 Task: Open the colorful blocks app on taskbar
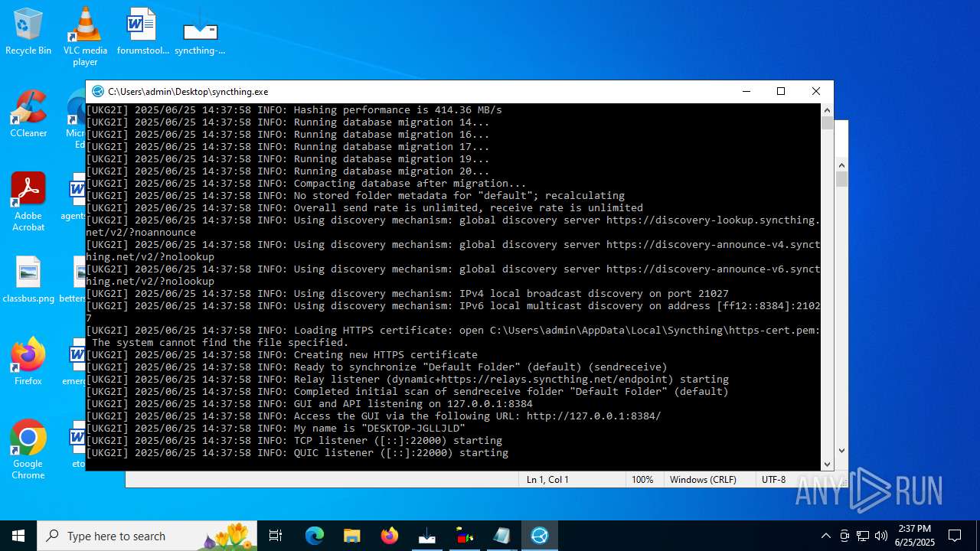(464, 536)
